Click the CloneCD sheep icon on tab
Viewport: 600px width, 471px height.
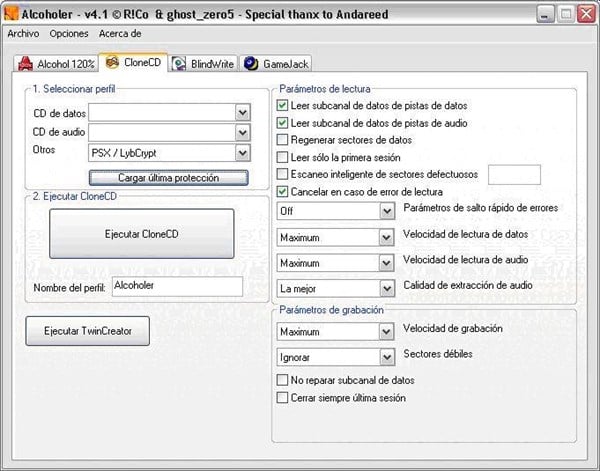tap(112, 62)
